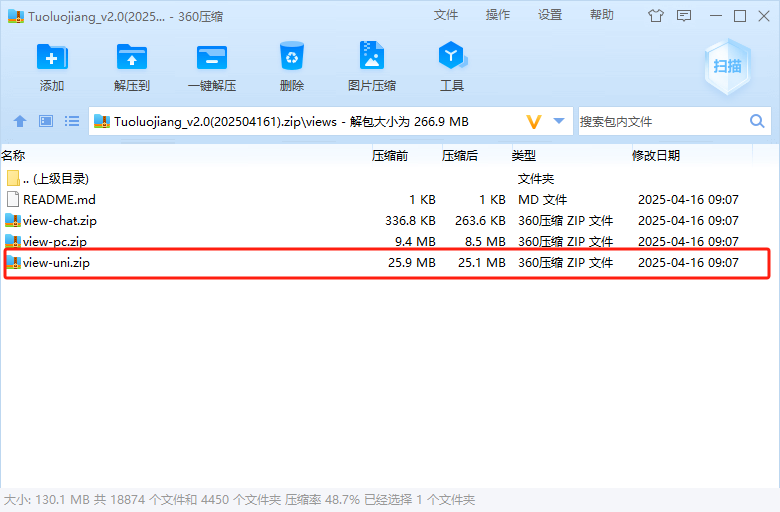This screenshot has height=512, width=780.
Task: Open the 操作 menu
Action: (498, 15)
